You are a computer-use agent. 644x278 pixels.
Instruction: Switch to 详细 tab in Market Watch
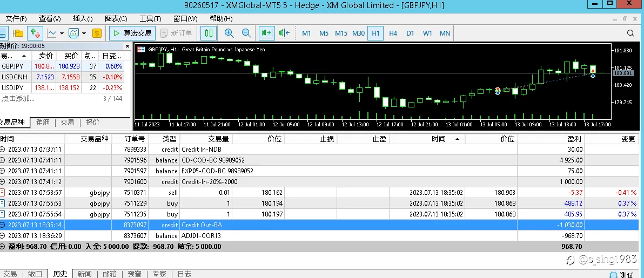(x=43, y=123)
